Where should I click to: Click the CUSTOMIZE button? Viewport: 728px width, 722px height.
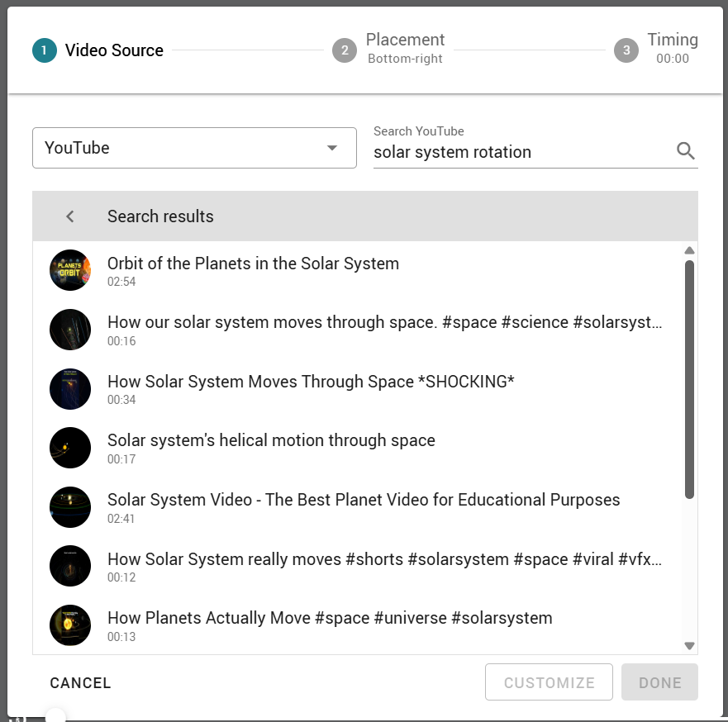pyautogui.click(x=549, y=682)
